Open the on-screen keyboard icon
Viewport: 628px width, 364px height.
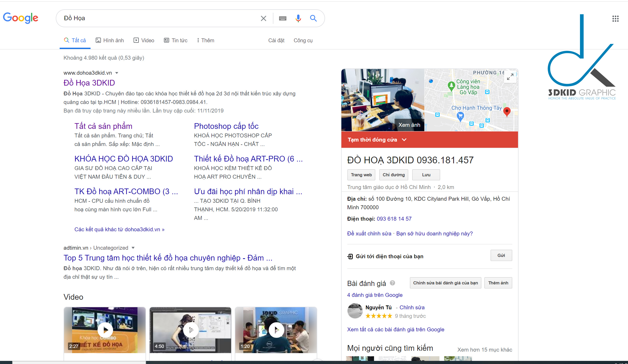click(x=283, y=18)
